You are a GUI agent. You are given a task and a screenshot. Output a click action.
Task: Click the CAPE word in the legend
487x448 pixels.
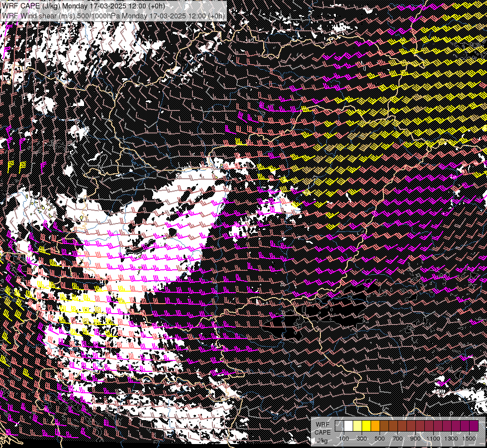(323, 433)
